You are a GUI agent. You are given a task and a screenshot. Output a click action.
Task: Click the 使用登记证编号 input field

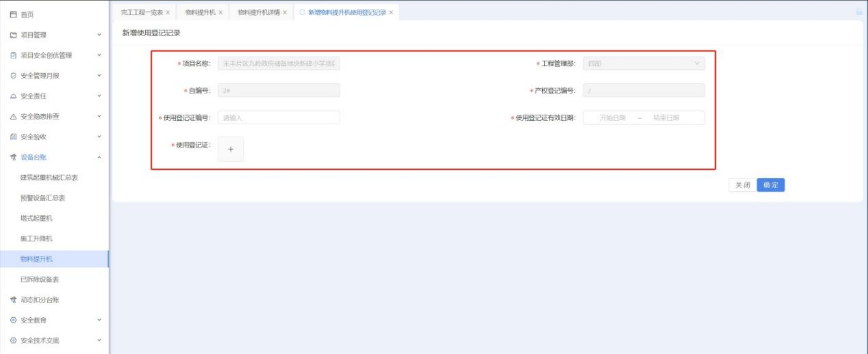(x=279, y=118)
